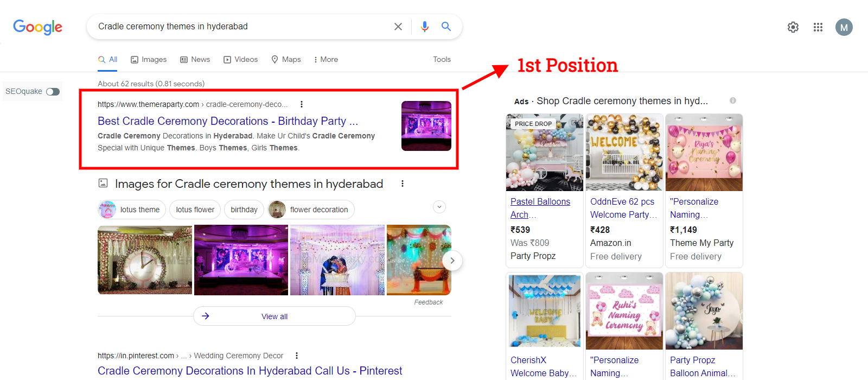Open three-dot menu beside Images heading
The image size is (868, 380).
click(403, 183)
